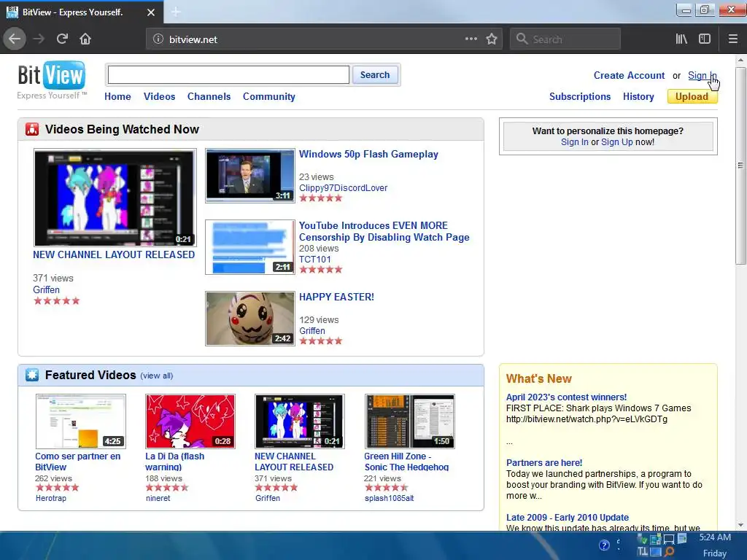This screenshot has height=560, width=747.
Task: Open La Di Da flash warning thumbnail
Action: coord(190,421)
